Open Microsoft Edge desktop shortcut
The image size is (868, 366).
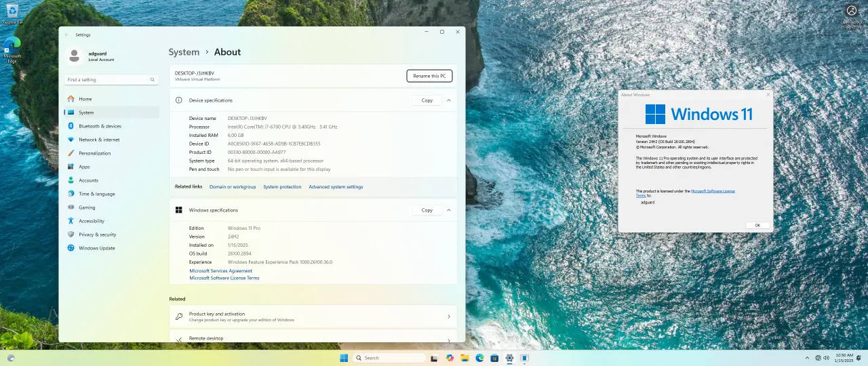click(x=12, y=49)
